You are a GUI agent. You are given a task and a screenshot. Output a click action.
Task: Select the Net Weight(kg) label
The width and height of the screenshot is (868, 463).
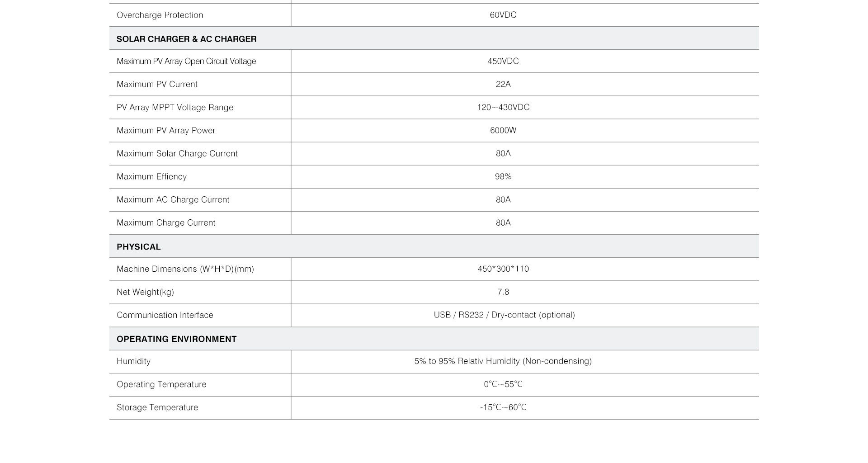pos(145,292)
